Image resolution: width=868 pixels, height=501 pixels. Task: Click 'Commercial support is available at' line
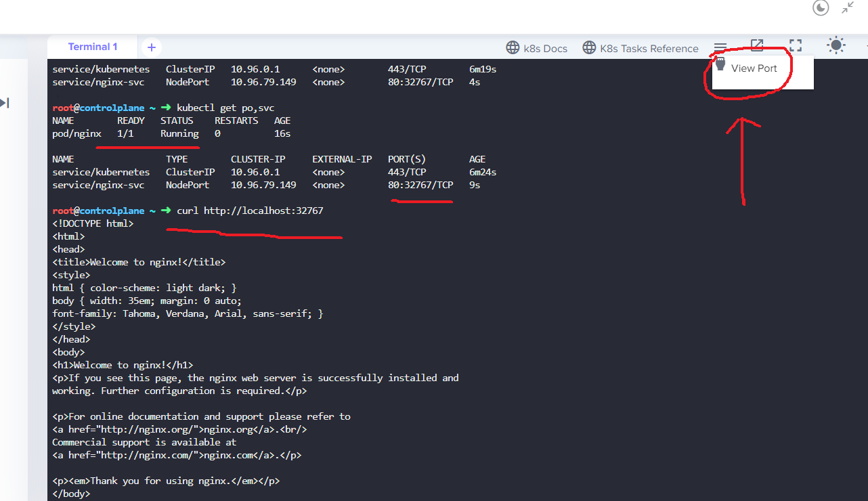pos(144,443)
